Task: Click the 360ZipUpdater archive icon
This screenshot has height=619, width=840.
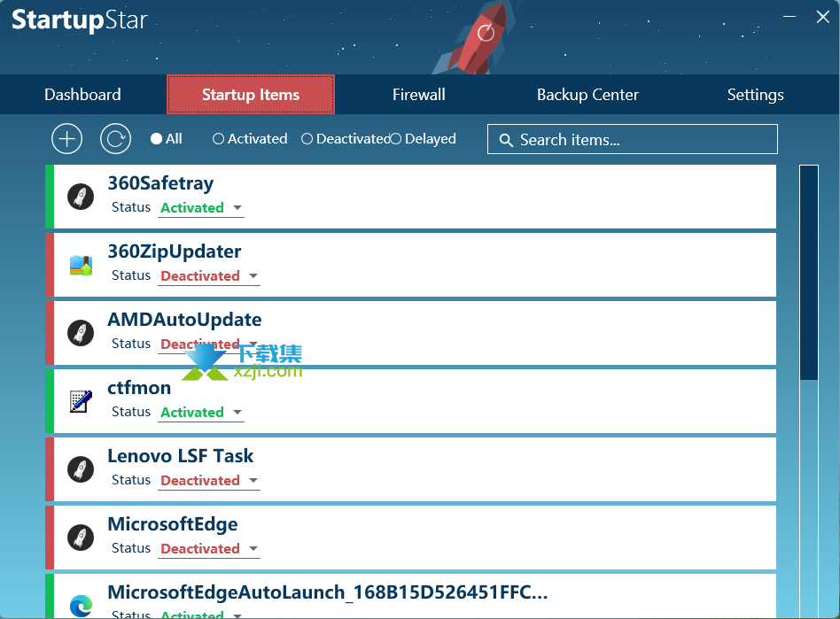Action: pos(81,265)
